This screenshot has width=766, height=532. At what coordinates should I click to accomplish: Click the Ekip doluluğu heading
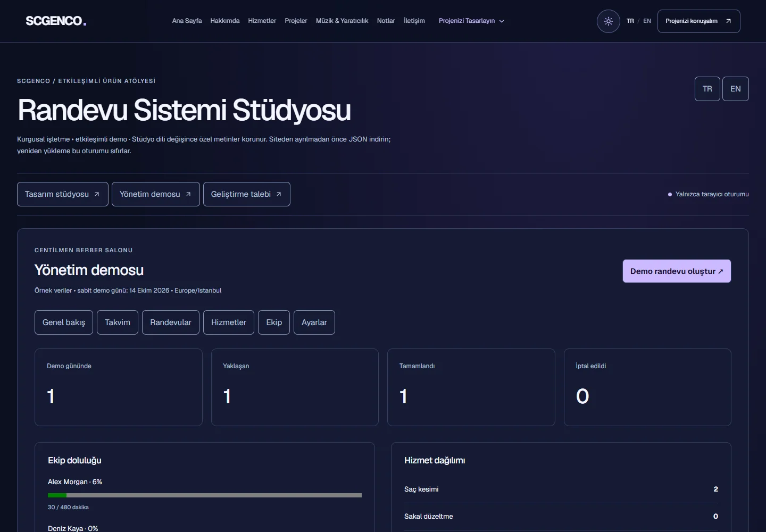74,461
